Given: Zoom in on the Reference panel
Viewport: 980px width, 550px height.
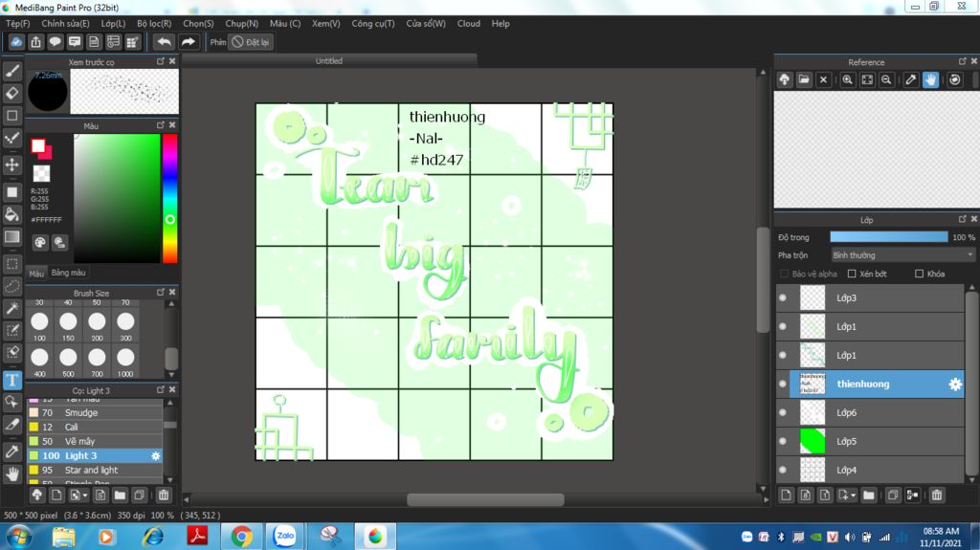Looking at the screenshot, I should pos(848,80).
